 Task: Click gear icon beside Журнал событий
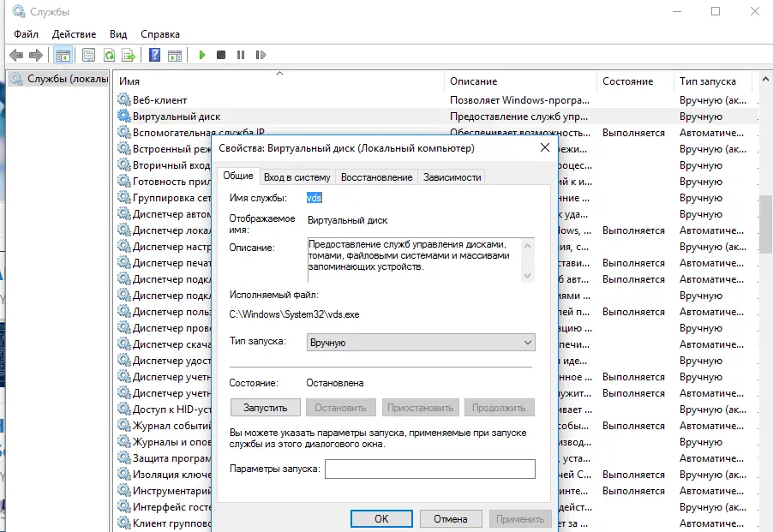123,425
